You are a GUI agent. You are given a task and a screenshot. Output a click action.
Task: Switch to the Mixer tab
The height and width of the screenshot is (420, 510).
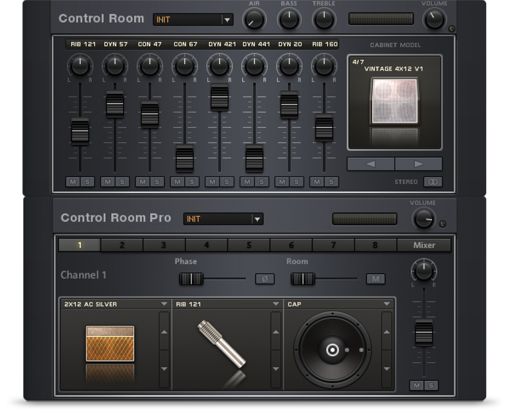click(x=424, y=245)
